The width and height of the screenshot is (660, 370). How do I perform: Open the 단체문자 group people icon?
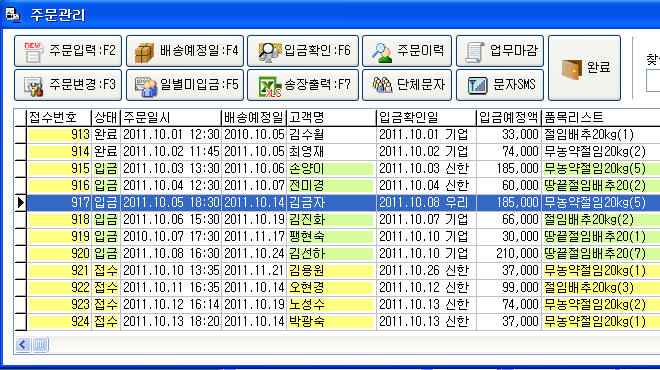point(382,85)
